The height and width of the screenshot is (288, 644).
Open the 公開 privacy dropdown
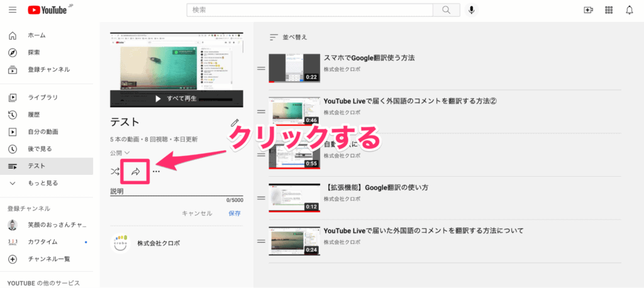120,153
